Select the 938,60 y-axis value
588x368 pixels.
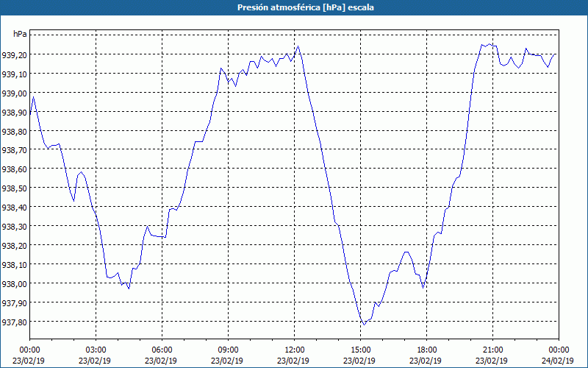coord(14,169)
